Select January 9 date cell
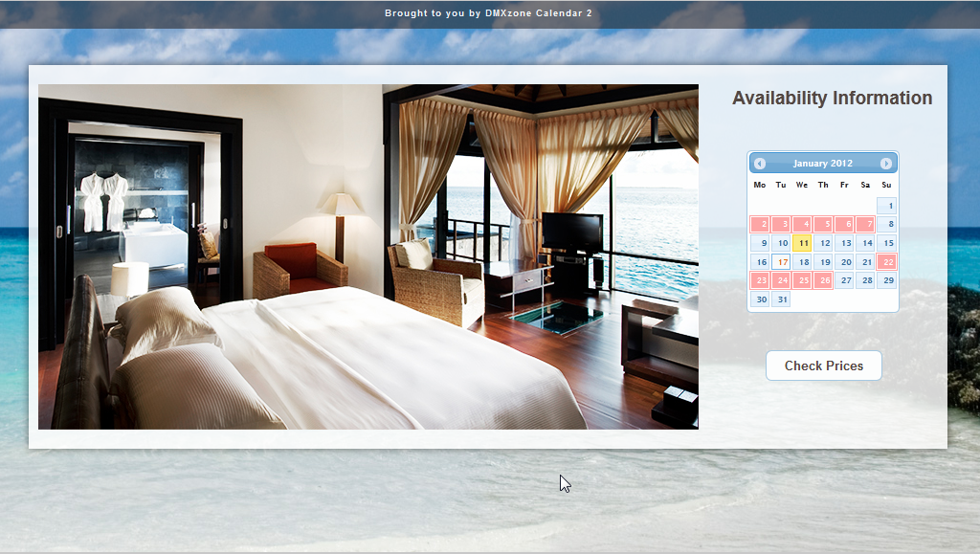Screen dimensions: 980x554 [x=759, y=243]
